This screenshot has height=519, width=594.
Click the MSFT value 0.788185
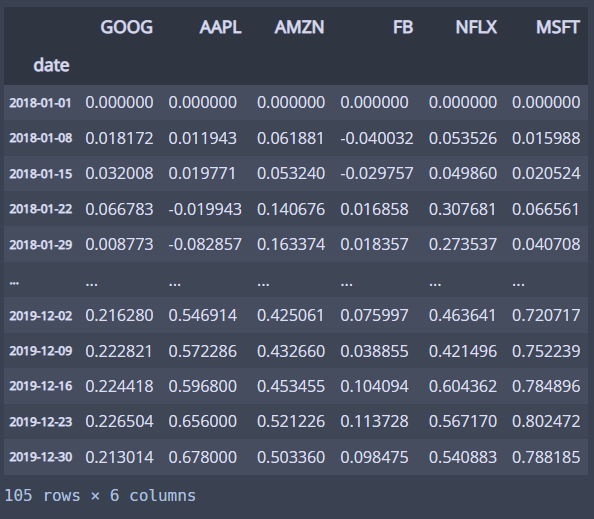tap(546, 457)
